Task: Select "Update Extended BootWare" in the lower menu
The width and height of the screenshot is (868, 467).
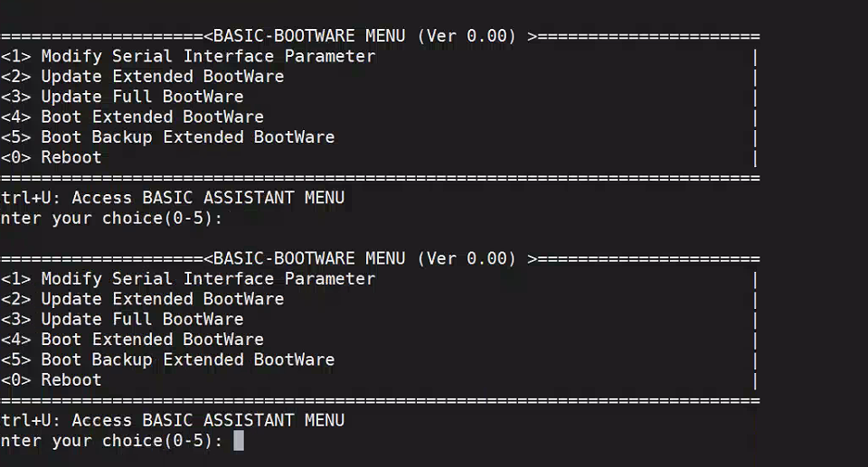Action: 162,299
